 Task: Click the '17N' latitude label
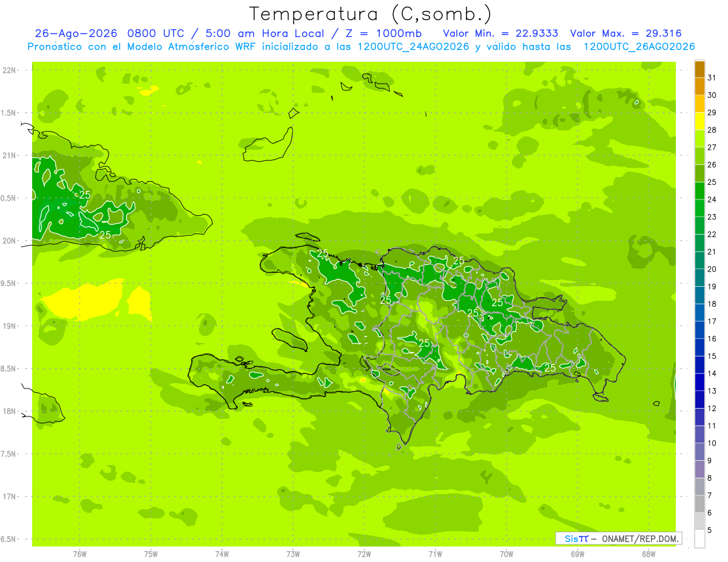coord(9,497)
